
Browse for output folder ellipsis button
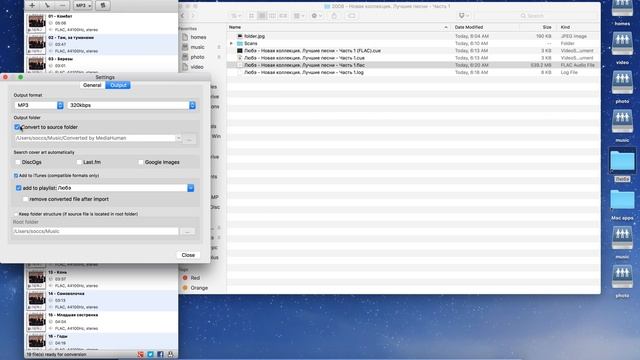[x=189, y=139]
